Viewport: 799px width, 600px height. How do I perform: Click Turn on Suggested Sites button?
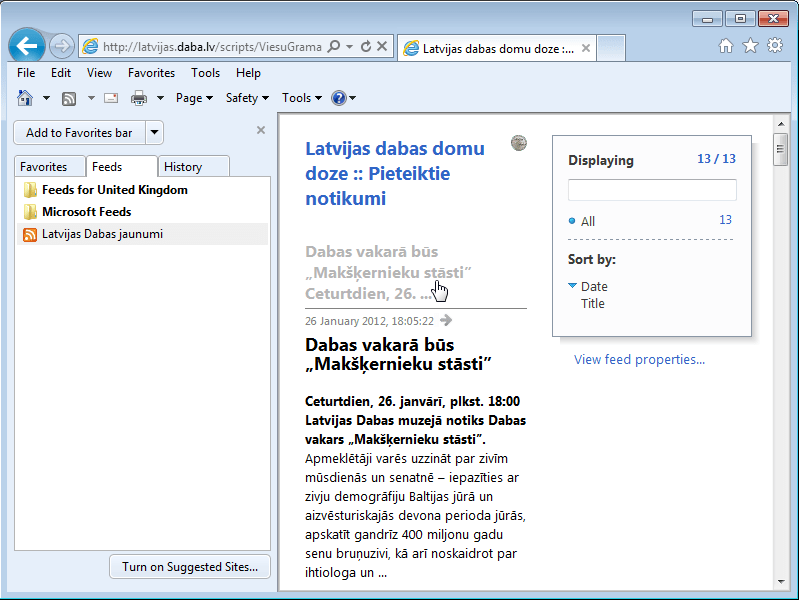coord(190,567)
